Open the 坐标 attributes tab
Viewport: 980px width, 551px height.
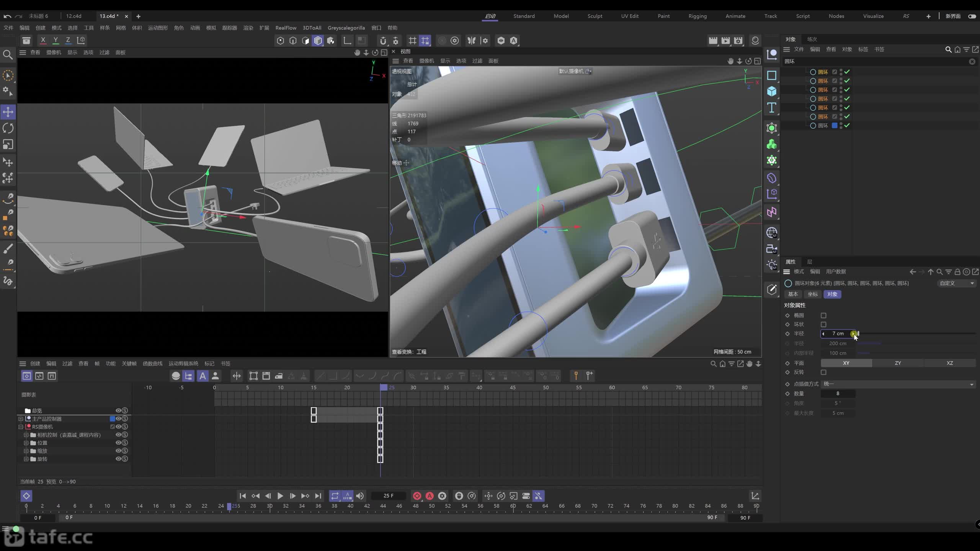(x=812, y=294)
